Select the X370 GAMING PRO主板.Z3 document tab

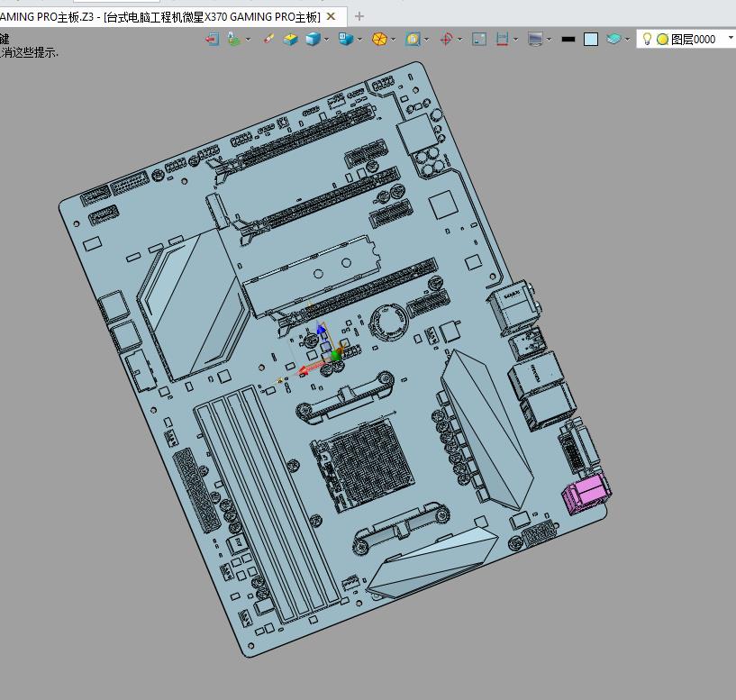(160, 17)
